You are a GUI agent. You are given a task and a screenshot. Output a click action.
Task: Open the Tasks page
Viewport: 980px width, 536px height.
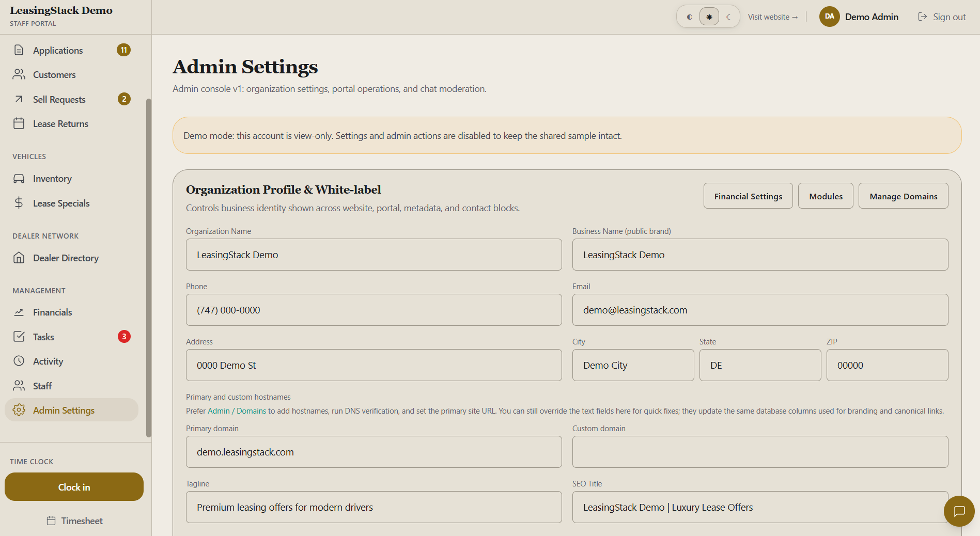point(71,337)
